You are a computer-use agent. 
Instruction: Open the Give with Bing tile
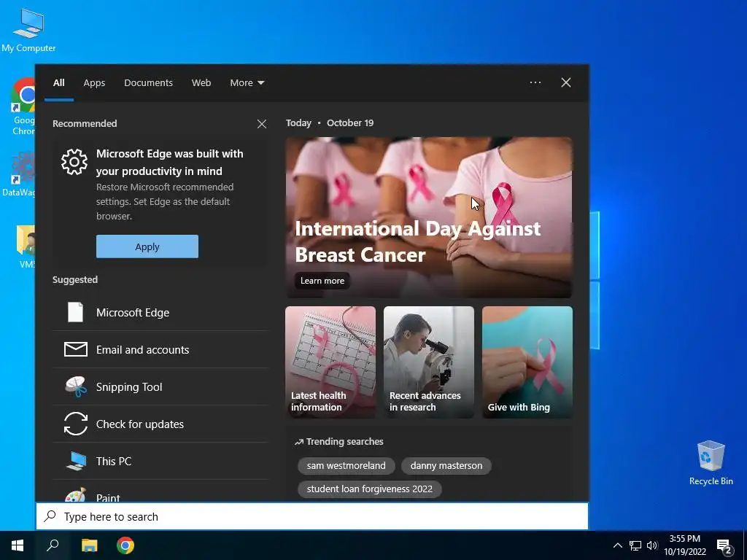point(527,362)
